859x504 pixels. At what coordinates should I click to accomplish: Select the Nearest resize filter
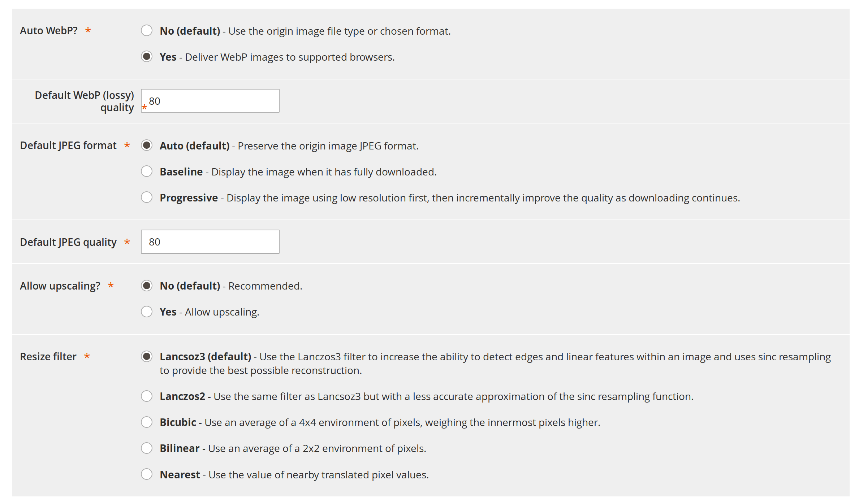click(147, 474)
